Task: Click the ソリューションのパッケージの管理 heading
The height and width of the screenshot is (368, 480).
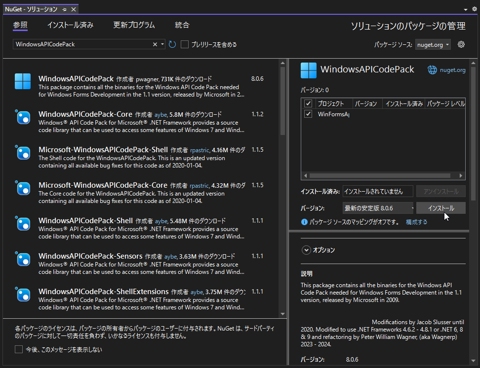Action: click(408, 26)
